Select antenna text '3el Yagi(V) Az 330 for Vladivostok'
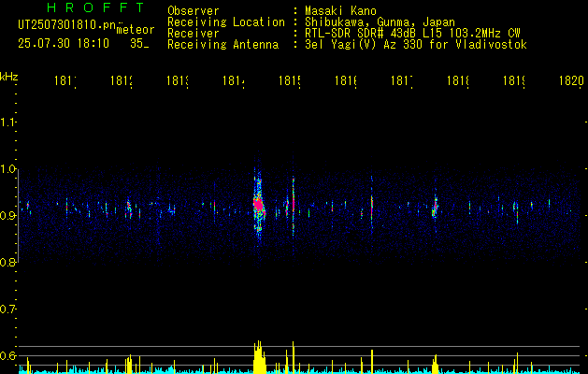588x374 pixels. (416, 44)
